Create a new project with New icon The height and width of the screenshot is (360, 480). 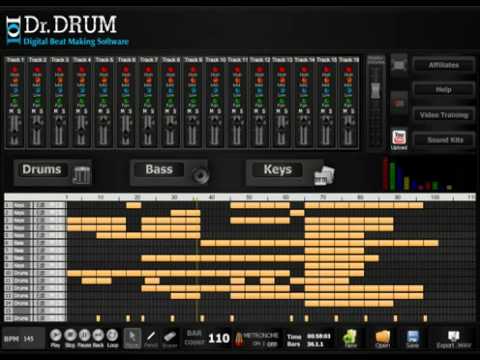350,337
